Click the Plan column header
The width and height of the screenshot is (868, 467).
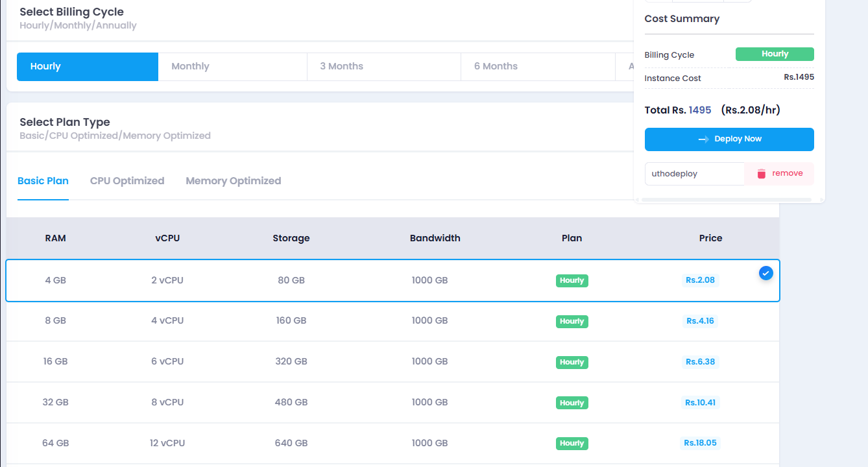pos(572,238)
